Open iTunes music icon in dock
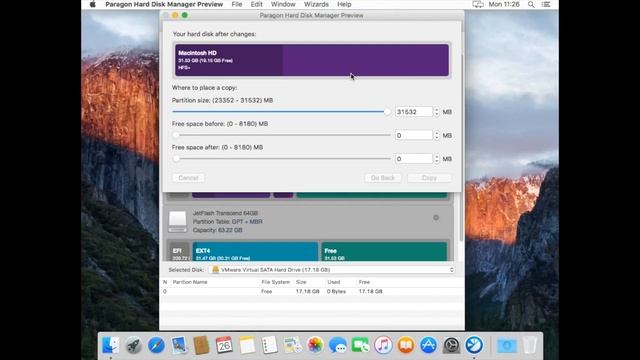 pos(383,345)
